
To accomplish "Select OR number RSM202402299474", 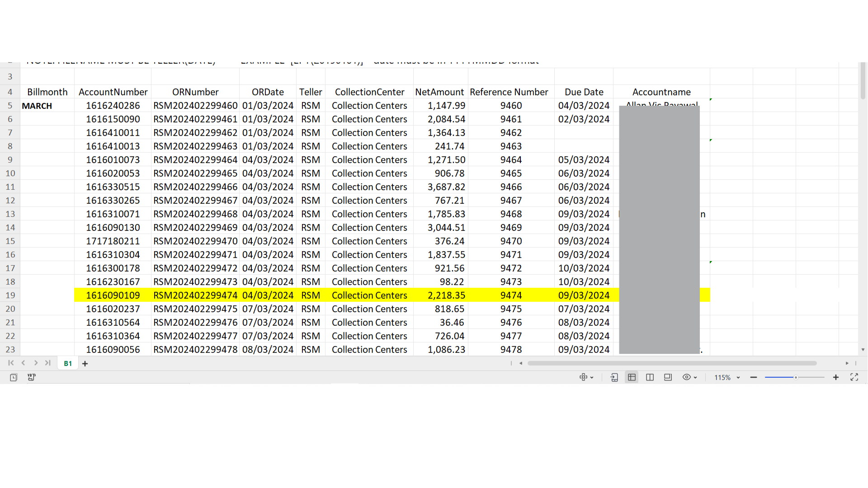I will 195,295.
